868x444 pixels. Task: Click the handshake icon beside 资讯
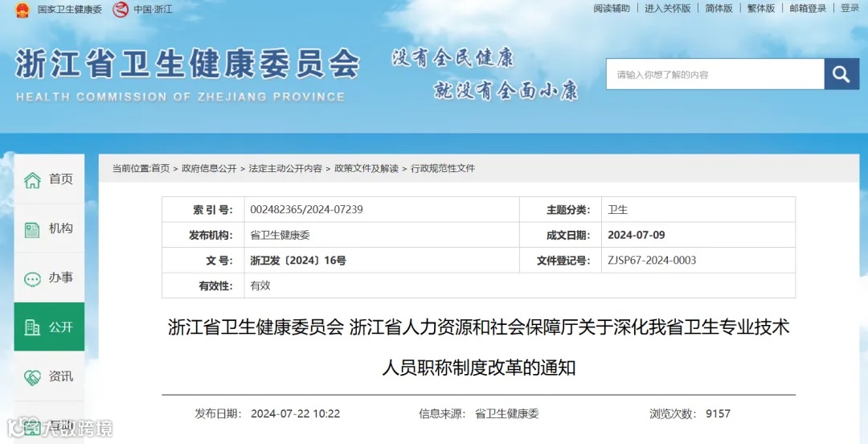click(33, 377)
